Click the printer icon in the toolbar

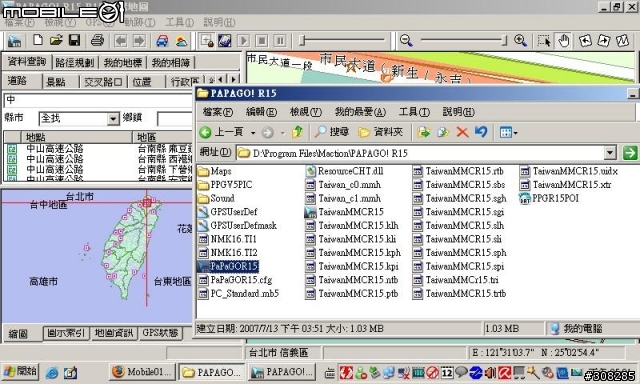pyautogui.click(x=97, y=40)
